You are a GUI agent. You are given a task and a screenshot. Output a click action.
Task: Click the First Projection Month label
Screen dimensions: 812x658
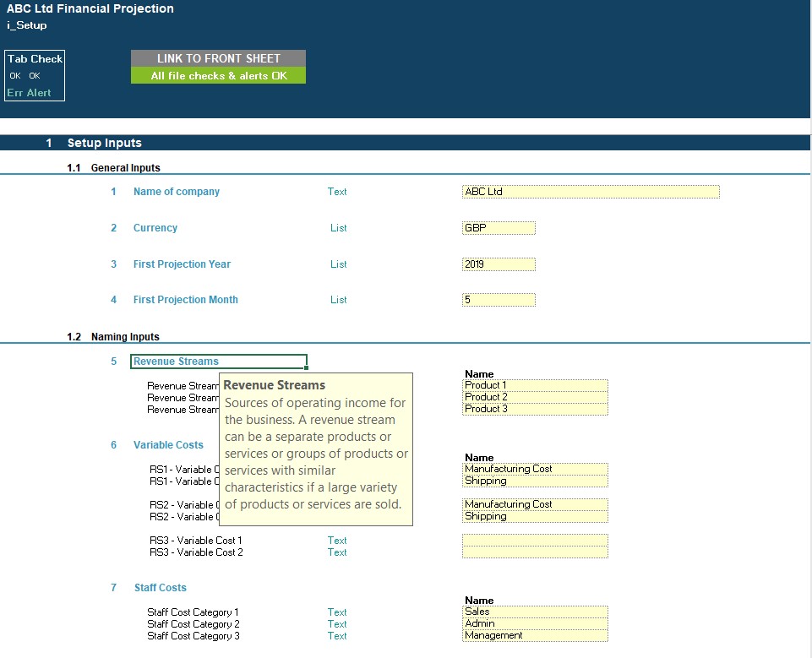185,300
